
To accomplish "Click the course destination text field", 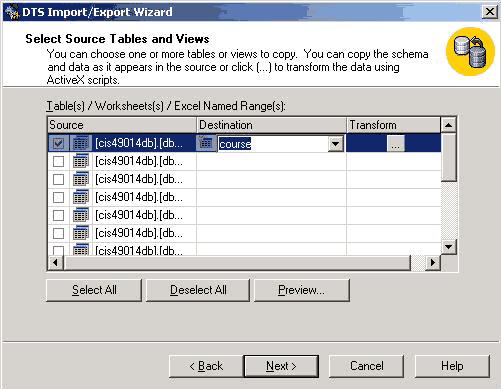I will (x=273, y=144).
